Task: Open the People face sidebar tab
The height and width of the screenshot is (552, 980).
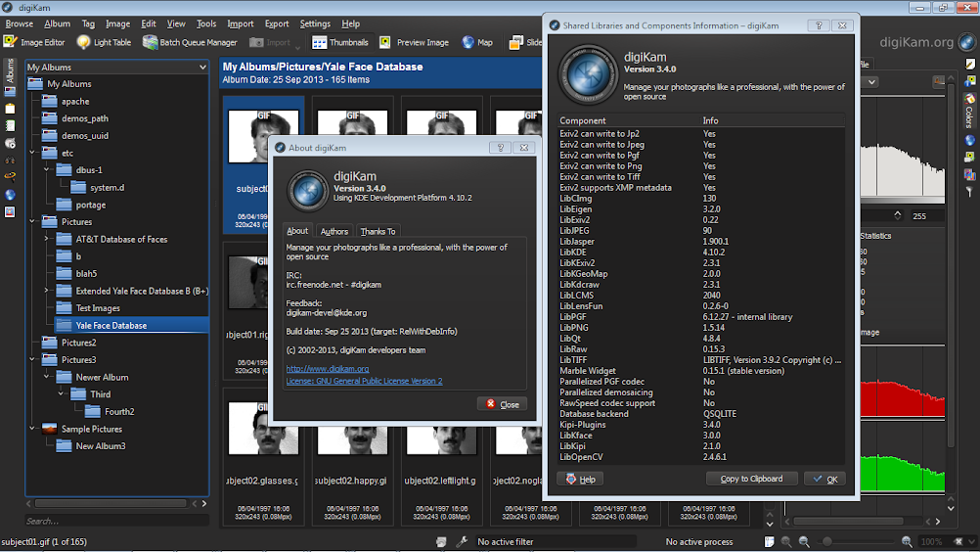Action: 10,212
